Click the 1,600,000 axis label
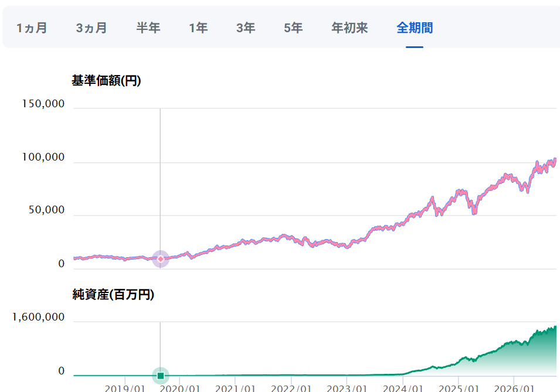 click(39, 317)
